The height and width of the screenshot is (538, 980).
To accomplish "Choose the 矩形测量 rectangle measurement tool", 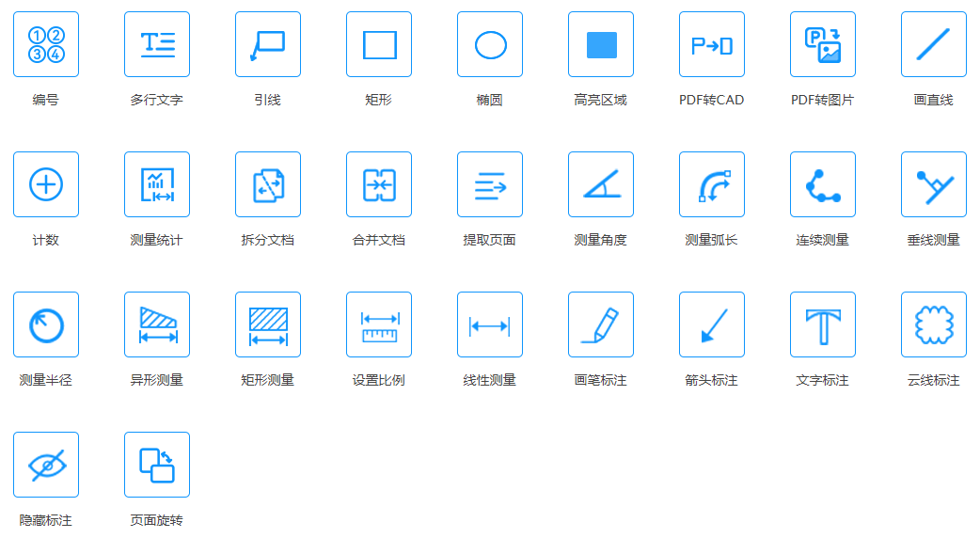I will point(268,324).
